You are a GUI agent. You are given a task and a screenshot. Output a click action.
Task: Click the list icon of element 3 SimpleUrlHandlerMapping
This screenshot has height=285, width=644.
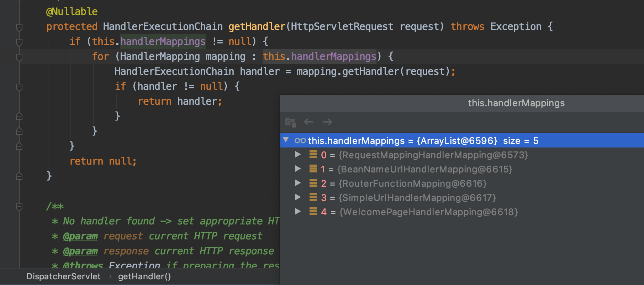313,197
